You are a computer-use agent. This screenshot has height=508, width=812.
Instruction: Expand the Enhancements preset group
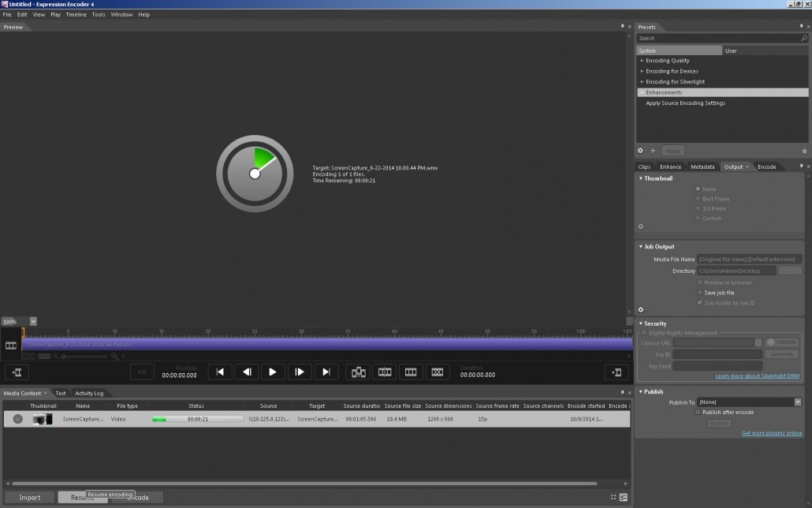click(x=643, y=92)
